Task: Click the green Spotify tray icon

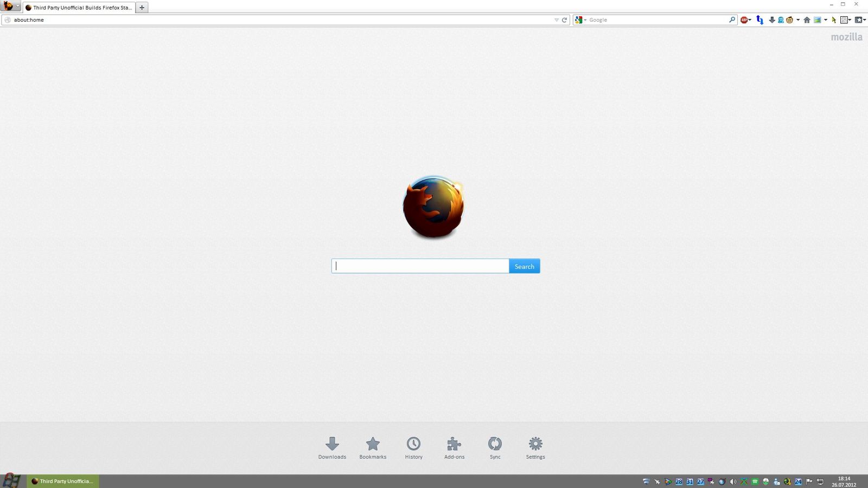Action: (x=755, y=481)
